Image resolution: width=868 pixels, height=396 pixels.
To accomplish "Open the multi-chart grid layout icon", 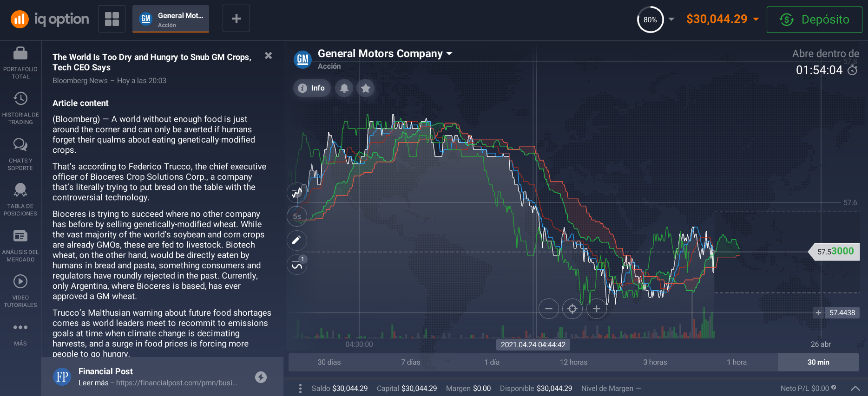I will [112, 19].
